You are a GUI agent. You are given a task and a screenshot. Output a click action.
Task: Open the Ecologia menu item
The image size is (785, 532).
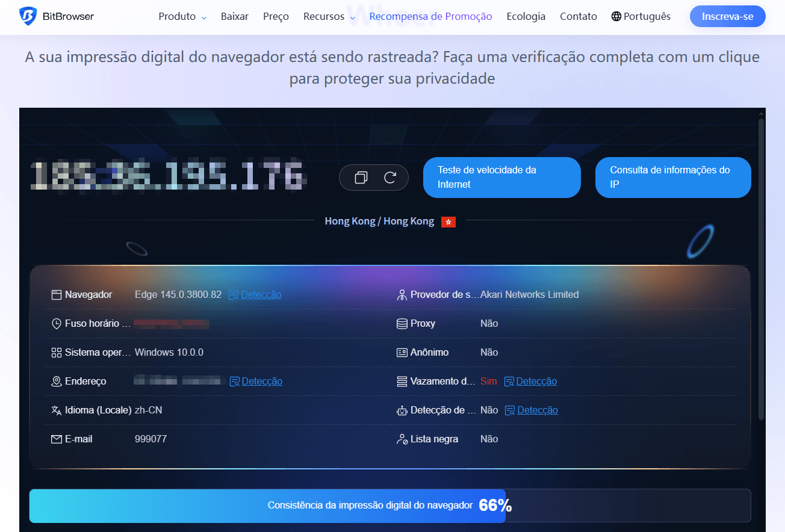(526, 16)
